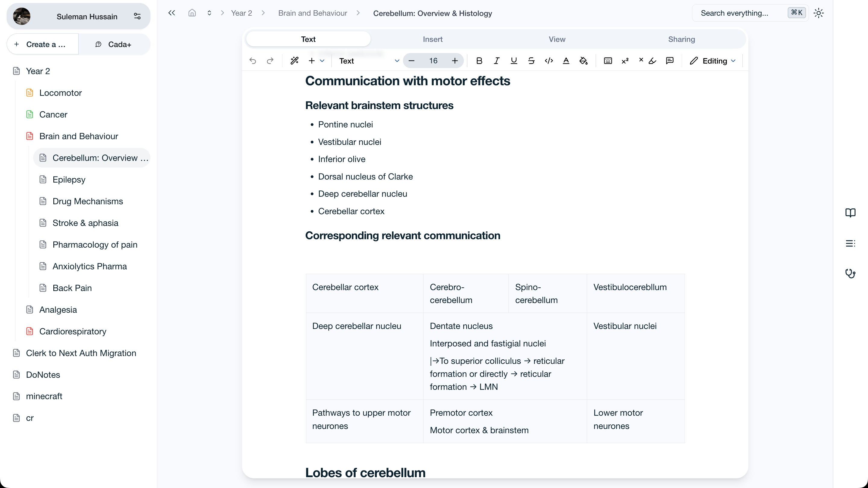The height and width of the screenshot is (488, 868).
Task: Click the add comment icon
Action: [669, 61]
